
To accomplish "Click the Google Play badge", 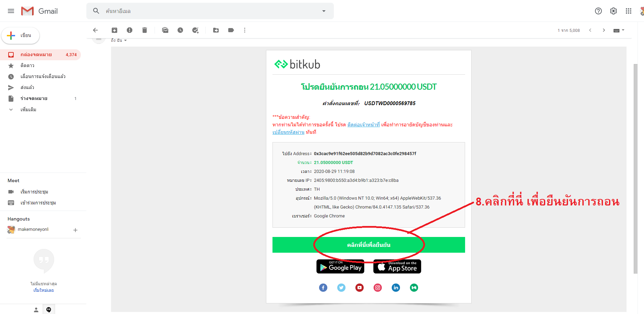I will (340, 266).
